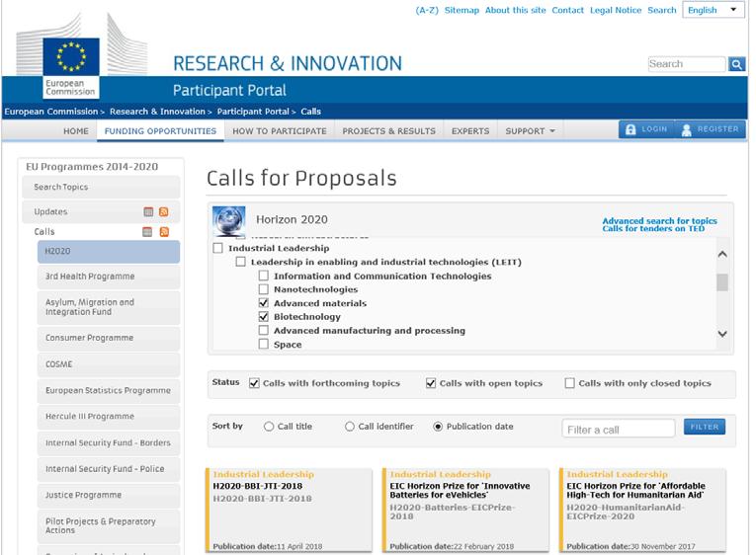The height and width of the screenshot is (555, 756).
Task: Check the Industrial Leadership checkbox
Action: click(218, 248)
